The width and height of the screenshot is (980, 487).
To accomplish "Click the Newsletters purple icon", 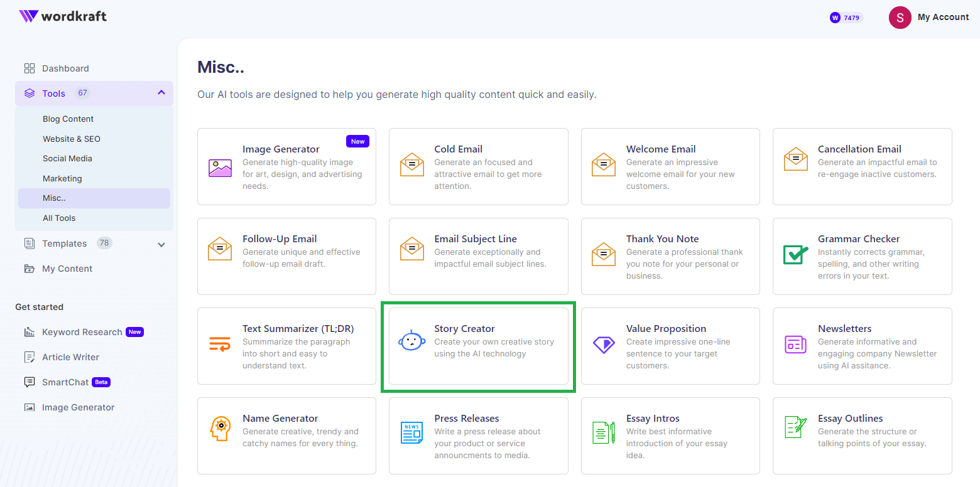I will pos(795,344).
